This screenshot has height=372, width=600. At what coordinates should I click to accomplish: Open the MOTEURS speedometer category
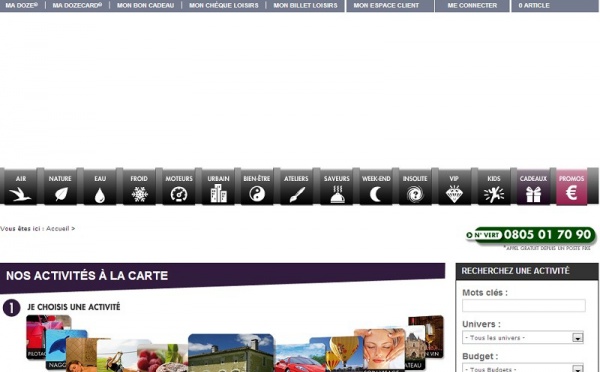(x=179, y=187)
